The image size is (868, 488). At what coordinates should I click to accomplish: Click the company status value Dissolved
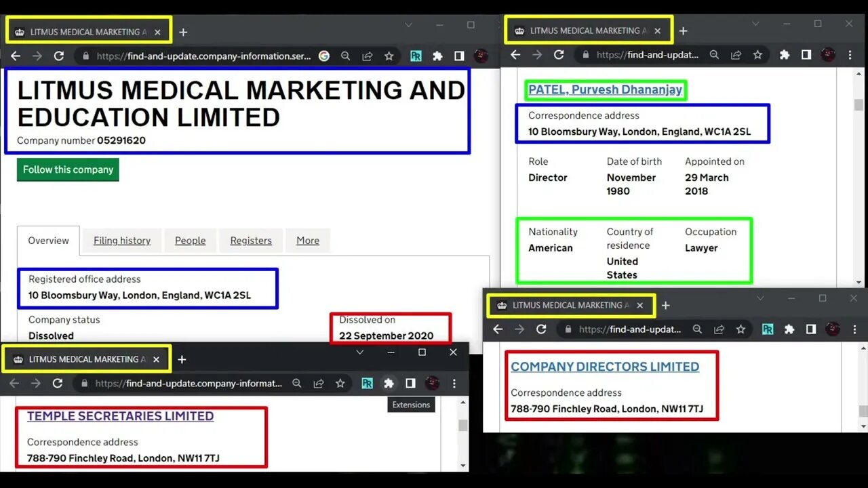click(x=51, y=335)
